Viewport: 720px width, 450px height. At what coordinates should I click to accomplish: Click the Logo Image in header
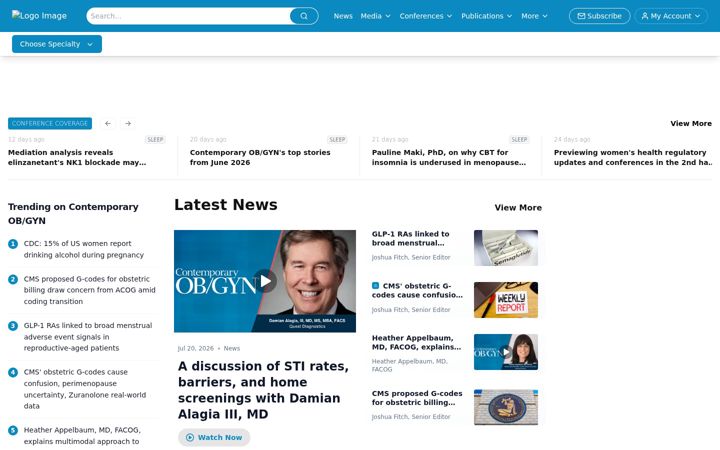pos(39,16)
